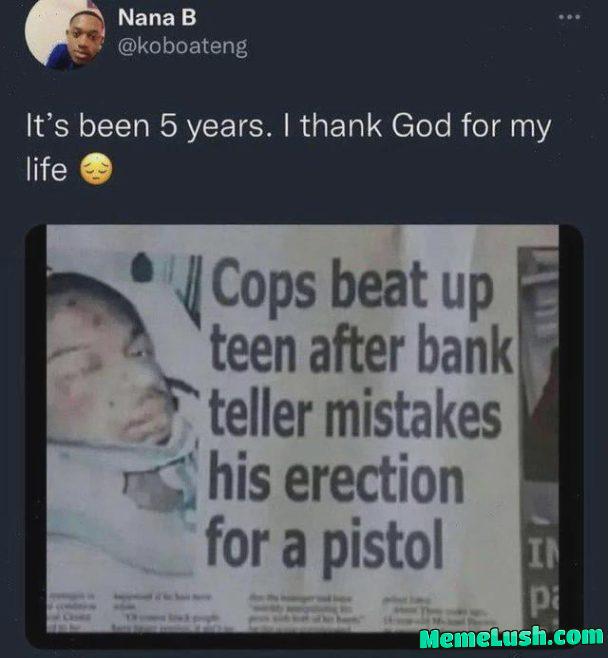Click the "teller mistakes" headline line
The width and height of the screenshot is (608, 658).
pos(356,420)
